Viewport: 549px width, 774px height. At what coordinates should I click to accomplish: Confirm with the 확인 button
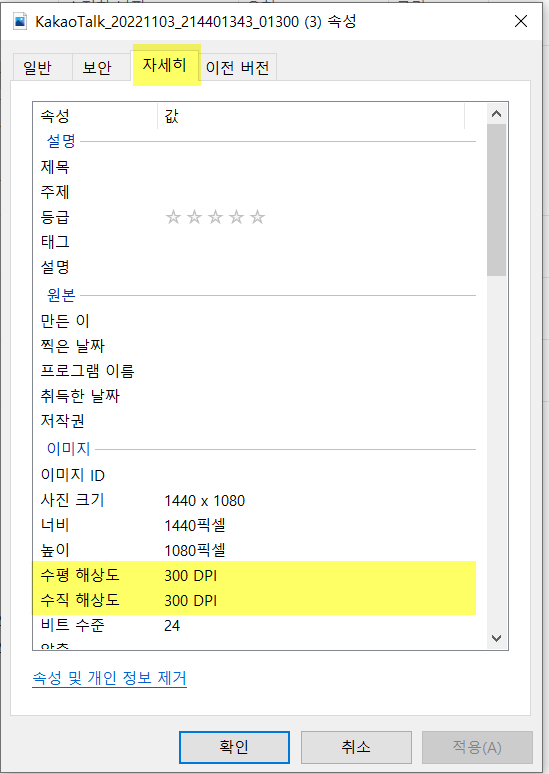pos(234,747)
